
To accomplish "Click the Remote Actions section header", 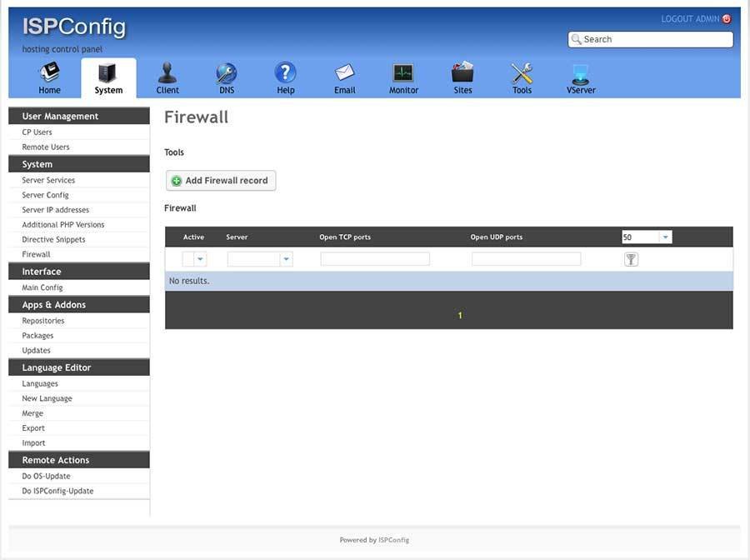I will point(79,460).
